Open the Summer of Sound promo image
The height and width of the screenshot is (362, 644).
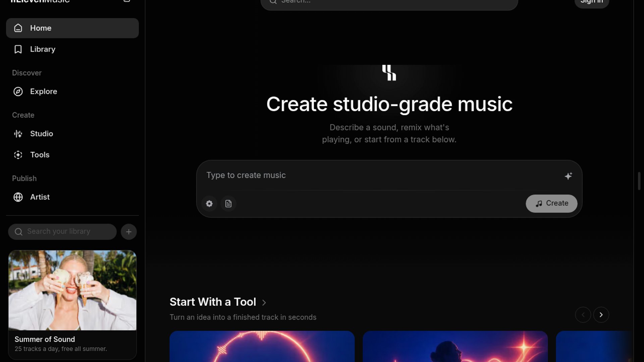pyautogui.click(x=72, y=290)
